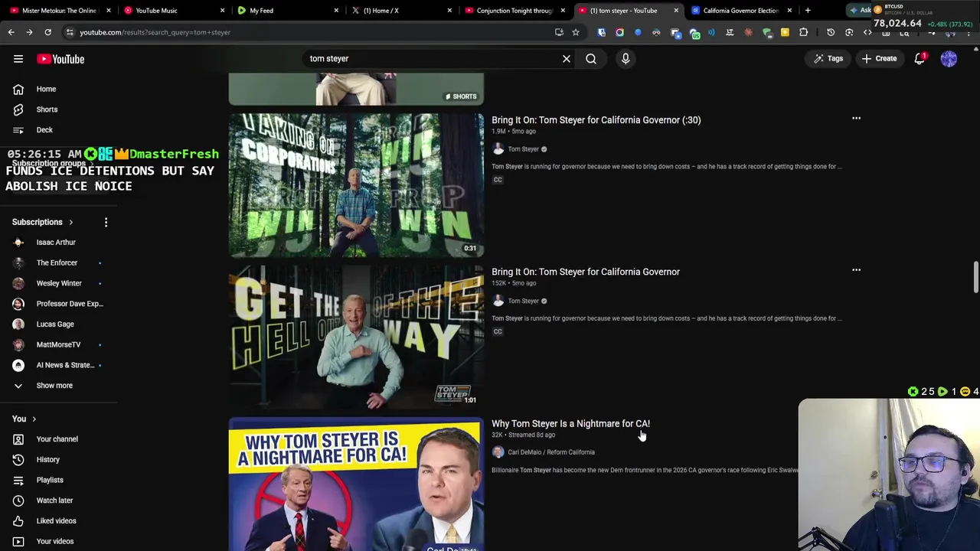Switch to the Conjunction Tonight tab
The height and width of the screenshot is (551, 980).
point(514,11)
